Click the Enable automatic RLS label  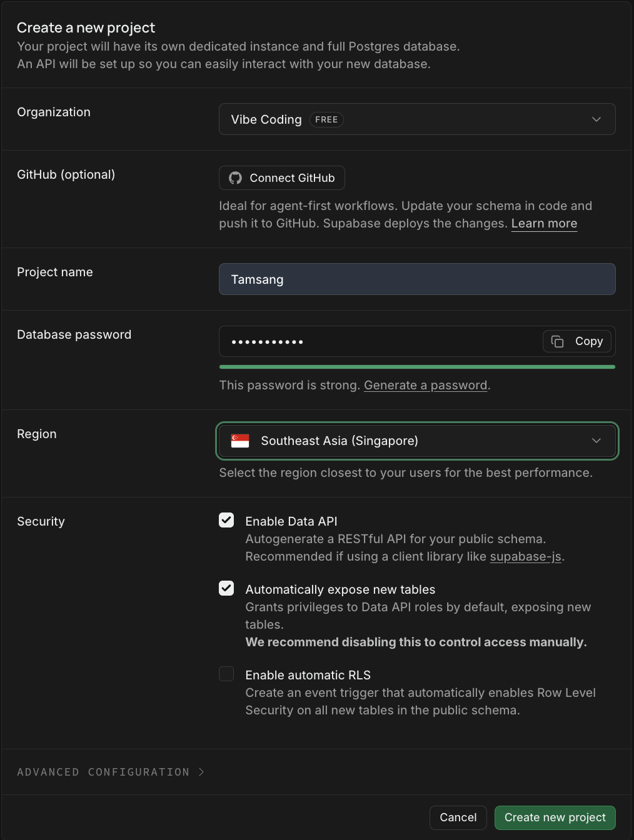coord(308,675)
